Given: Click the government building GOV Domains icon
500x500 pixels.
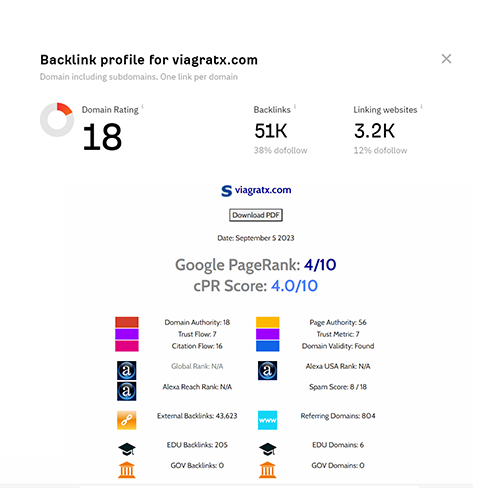Looking at the screenshot, I should click(268, 470).
